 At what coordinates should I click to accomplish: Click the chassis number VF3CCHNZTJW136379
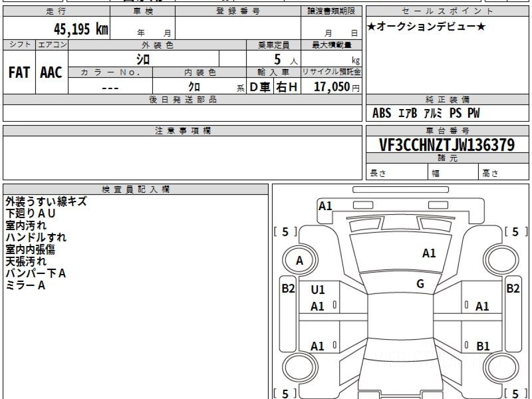click(x=447, y=145)
